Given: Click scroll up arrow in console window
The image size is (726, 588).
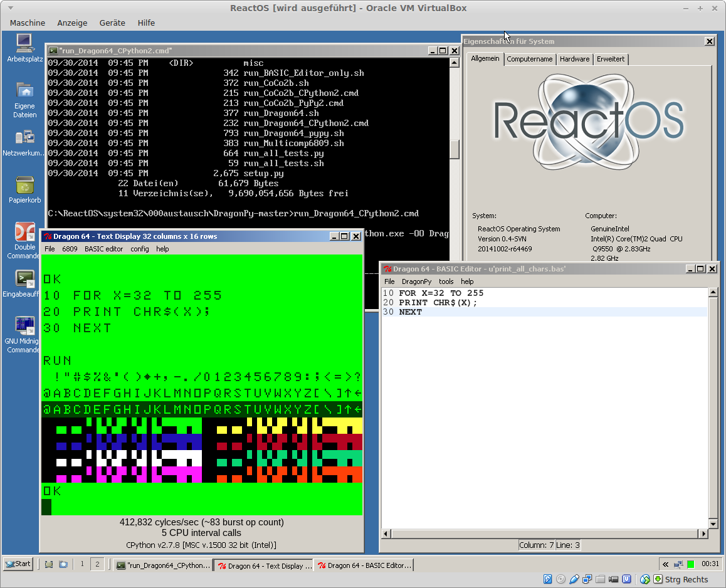Looking at the screenshot, I should (454, 63).
